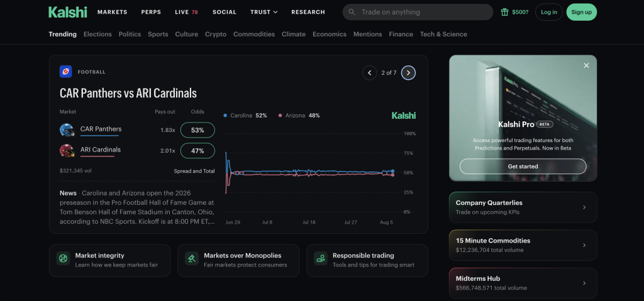Click the News summary paragraph
Viewport: 644px width, 301px height.
(137, 207)
